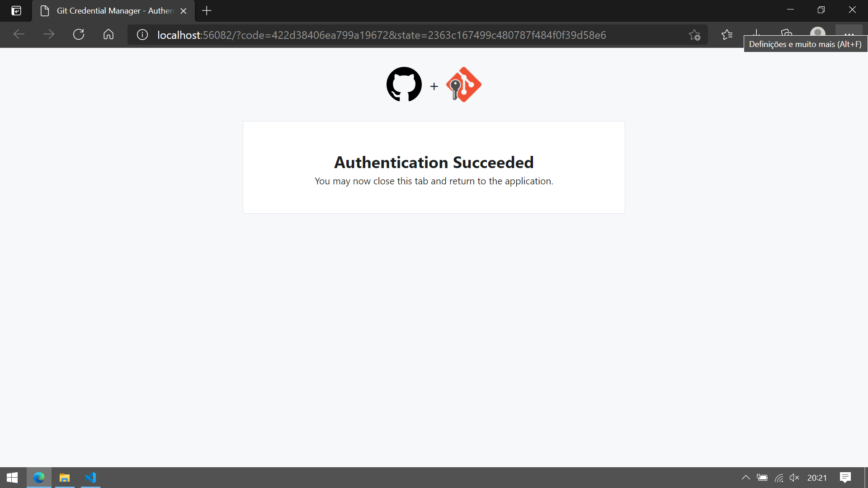
Task: Open a new browser tab
Action: click(x=207, y=11)
